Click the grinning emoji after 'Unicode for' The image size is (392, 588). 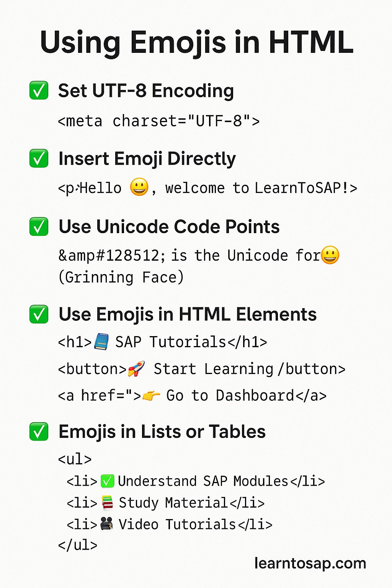(x=330, y=255)
